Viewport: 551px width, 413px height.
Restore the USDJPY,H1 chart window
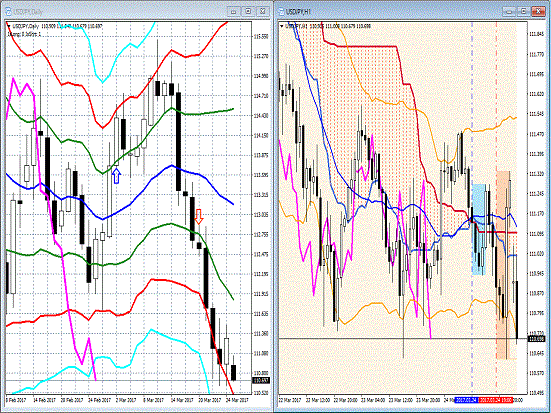coord(523,12)
